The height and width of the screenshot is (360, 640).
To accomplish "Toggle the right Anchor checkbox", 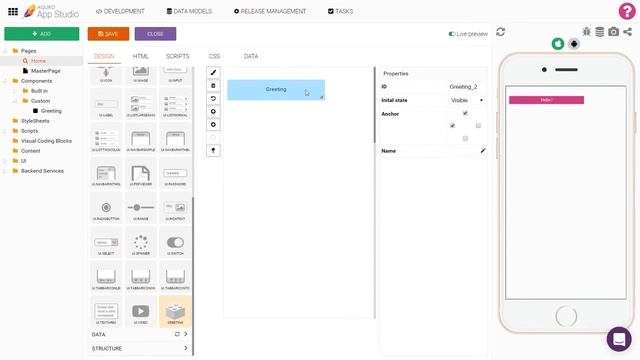I will (478, 126).
